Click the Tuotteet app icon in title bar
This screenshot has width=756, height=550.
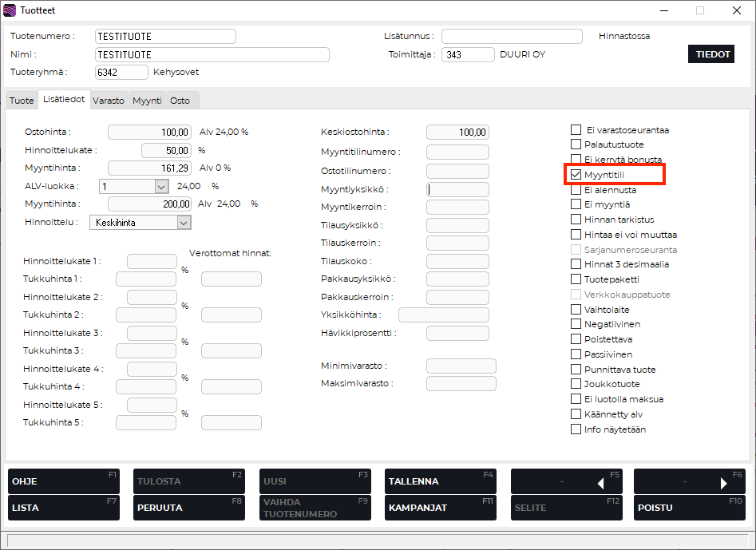10,10
